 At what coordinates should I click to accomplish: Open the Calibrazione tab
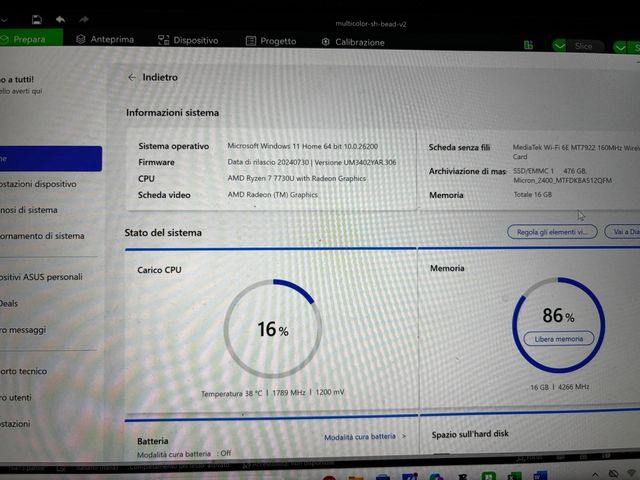click(353, 42)
